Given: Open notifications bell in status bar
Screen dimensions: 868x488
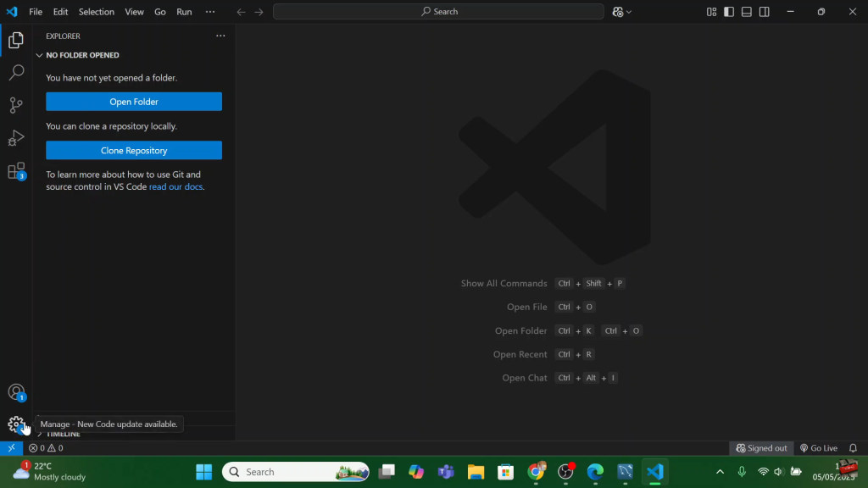Looking at the screenshot, I should coord(853,448).
